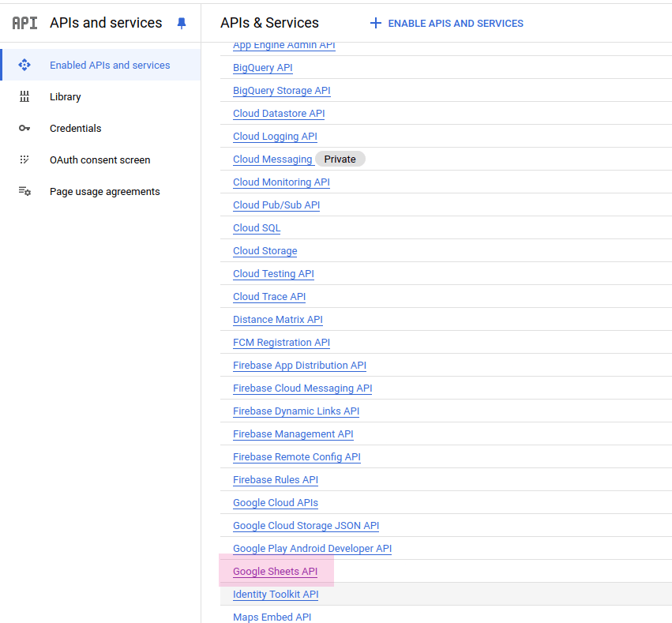
Task: Select the Identity Toolkit API link
Action: pos(276,595)
